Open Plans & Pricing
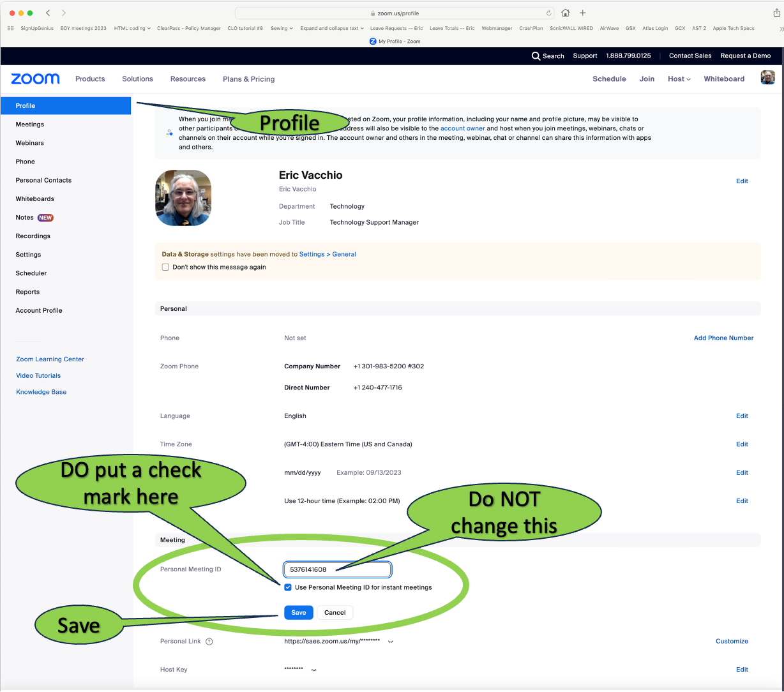 (x=248, y=79)
